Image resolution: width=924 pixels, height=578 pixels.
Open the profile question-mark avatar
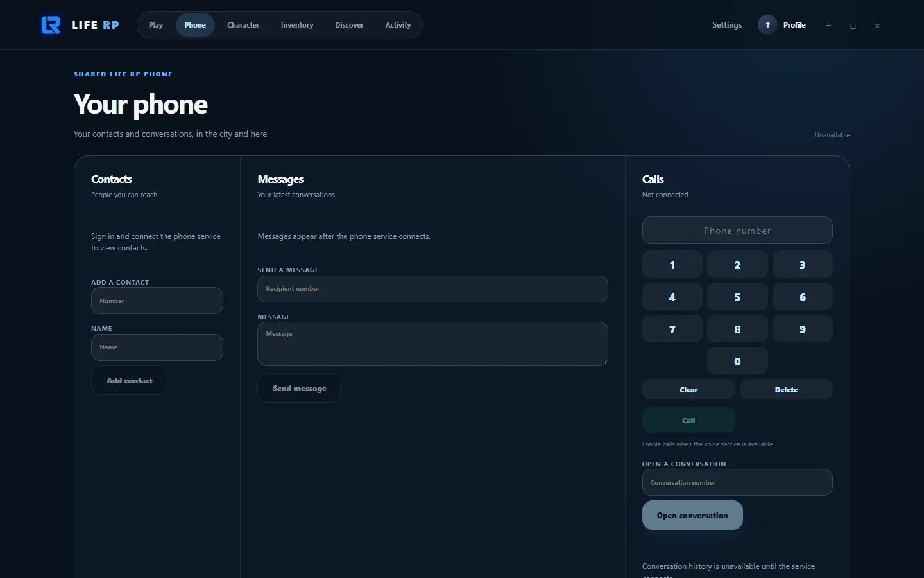tap(767, 25)
